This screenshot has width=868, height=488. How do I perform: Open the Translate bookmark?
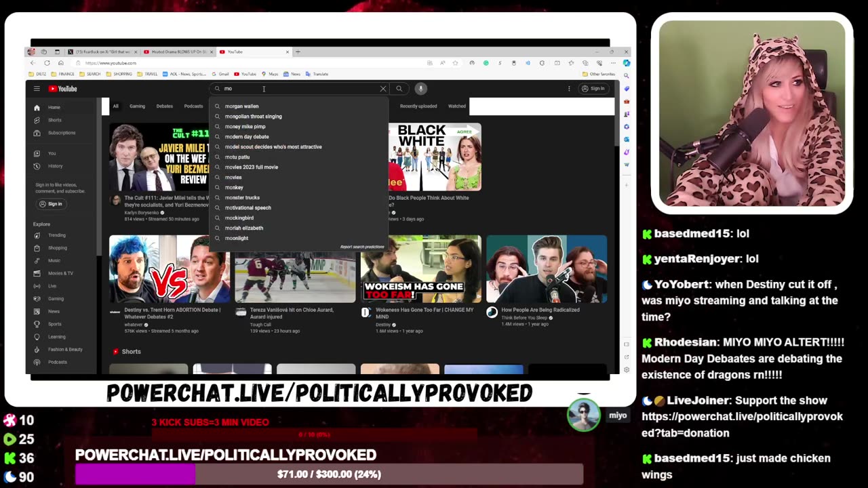coord(317,74)
